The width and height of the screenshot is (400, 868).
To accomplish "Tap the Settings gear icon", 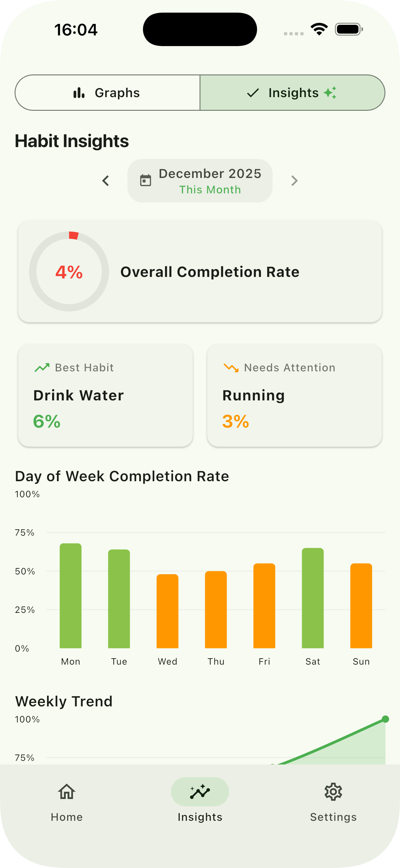I will click(333, 791).
